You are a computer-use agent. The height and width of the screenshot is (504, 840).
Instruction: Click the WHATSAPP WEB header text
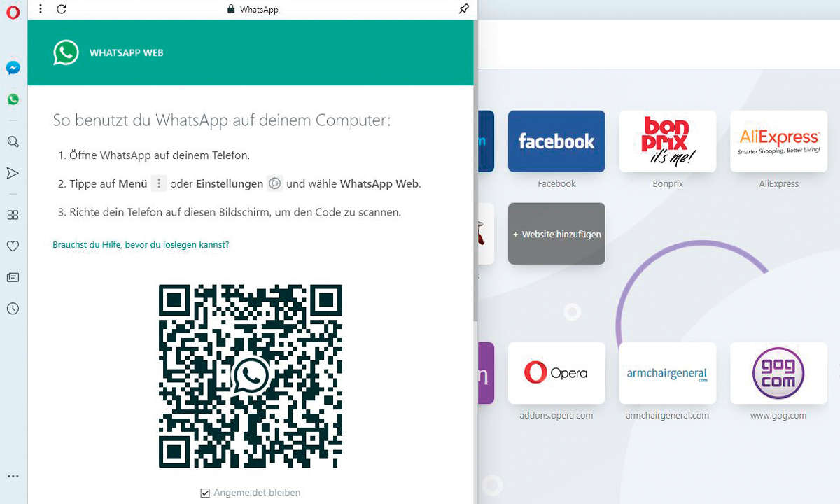(126, 52)
